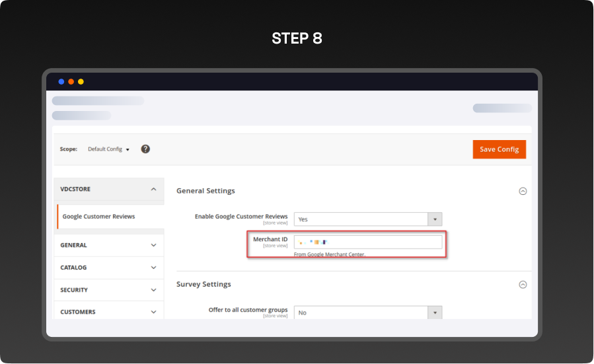The width and height of the screenshot is (594, 364).
Task: Expand the SECURITY sidebar section
Action: (x=153, y=290)
